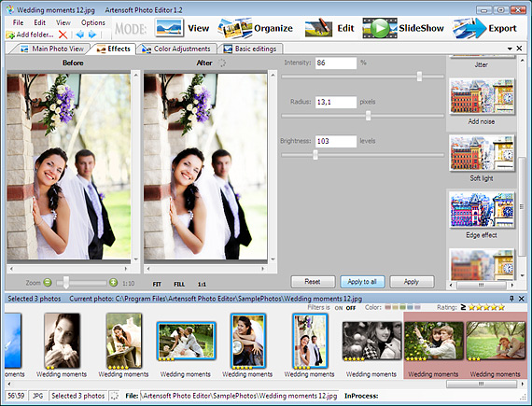Go to next photo with right arrow
The height and width of the screenshot is (406, 532).
pos(92,35)
